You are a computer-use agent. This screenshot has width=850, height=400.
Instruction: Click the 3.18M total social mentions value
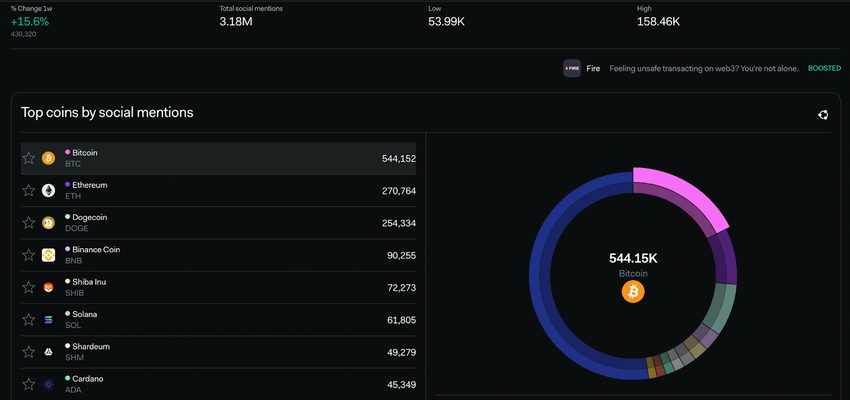click(x=236, y=22)
